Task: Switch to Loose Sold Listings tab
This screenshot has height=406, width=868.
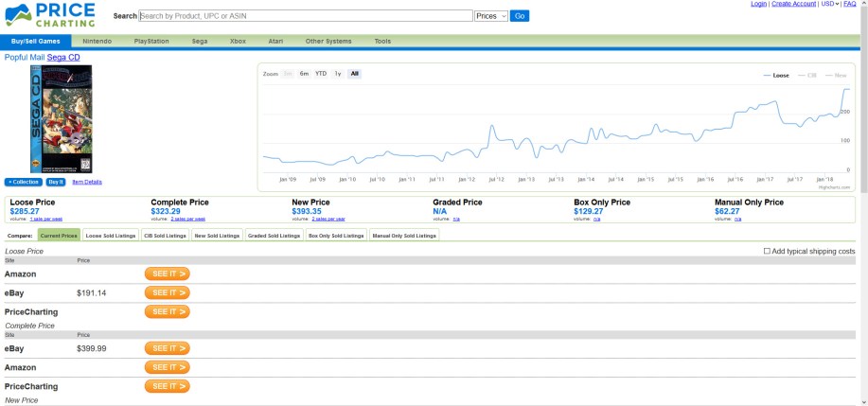Action: [110, 235]
